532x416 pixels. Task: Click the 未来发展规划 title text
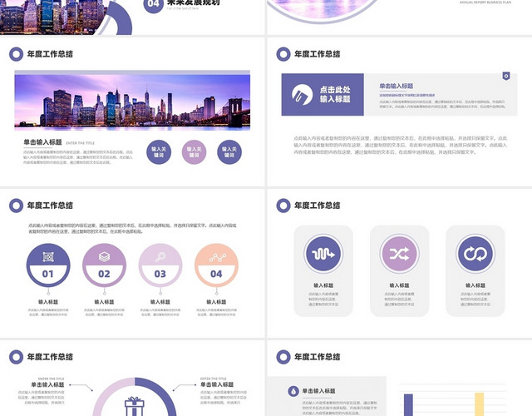point(194,2)
